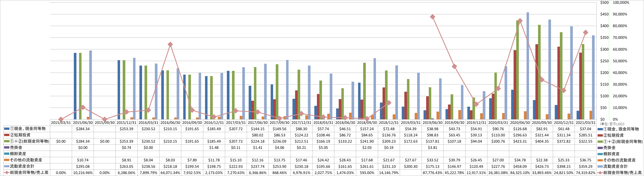The height and width of the screenshot is (176, 644).
Task: Select the cell showing $10.74
Action: tap(83, 160)
